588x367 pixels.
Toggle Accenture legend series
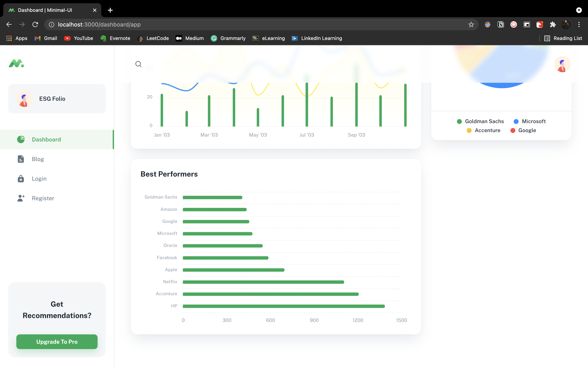coord(483,130)
